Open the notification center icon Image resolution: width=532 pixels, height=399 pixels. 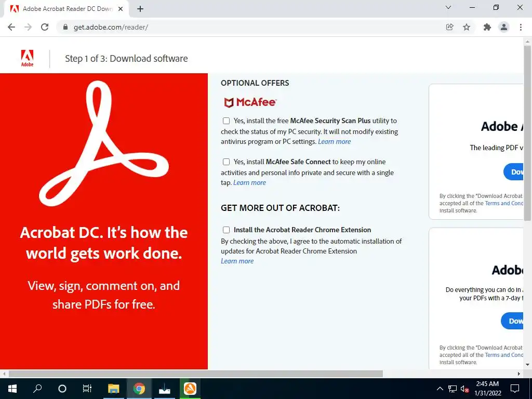point(515,389)
